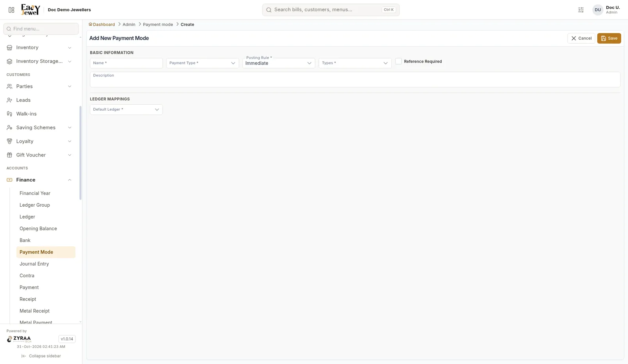Open the Types dropdown
This screenshot has width=628, height=364.
355,63
